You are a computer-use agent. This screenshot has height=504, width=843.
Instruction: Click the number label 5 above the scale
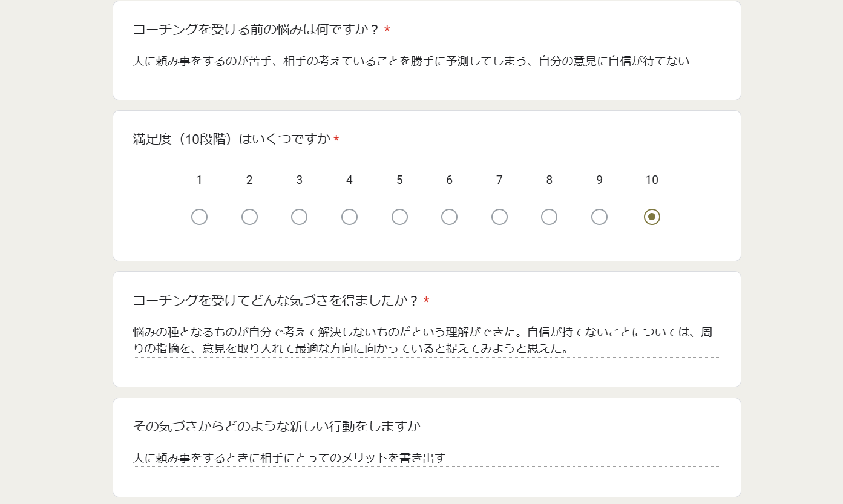399,180
